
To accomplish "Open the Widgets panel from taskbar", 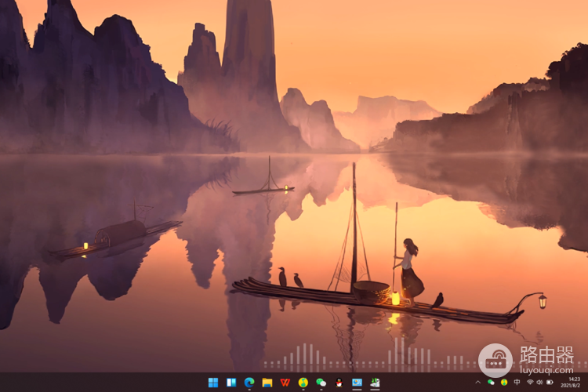I will tap(231, 383).
